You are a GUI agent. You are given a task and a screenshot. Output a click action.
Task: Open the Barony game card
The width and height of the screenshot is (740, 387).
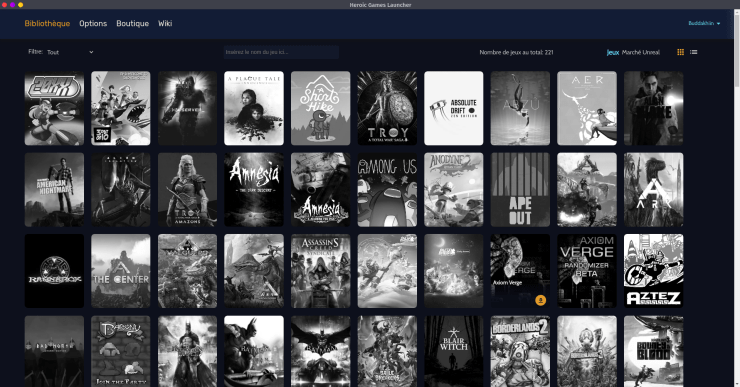121,352
